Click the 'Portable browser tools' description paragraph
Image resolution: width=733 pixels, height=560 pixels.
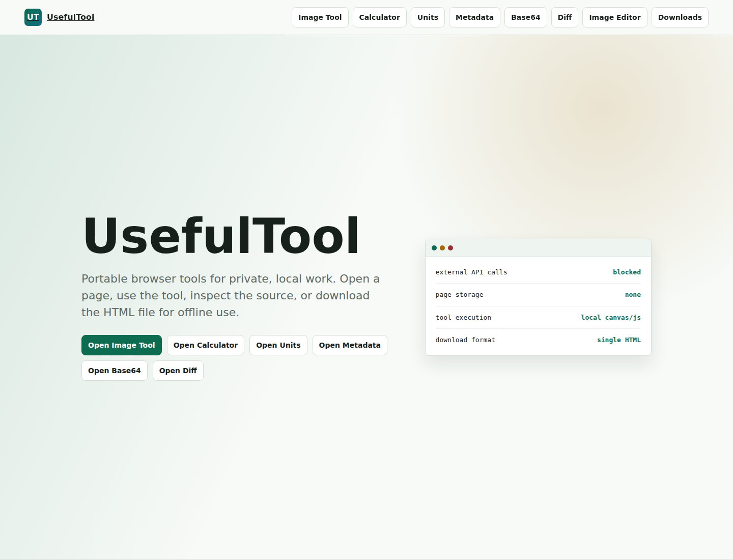click(x=231, y=295)
